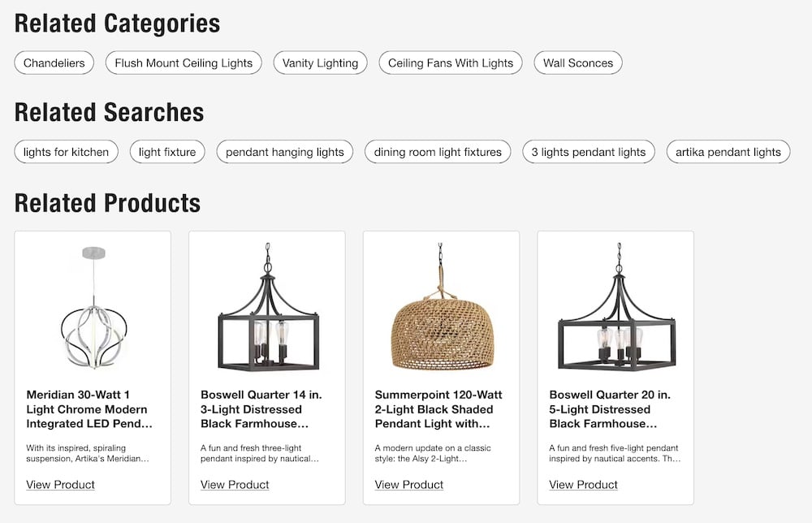View Product for Summerpoint 120-Watt pendant

[x=409, y=485]
